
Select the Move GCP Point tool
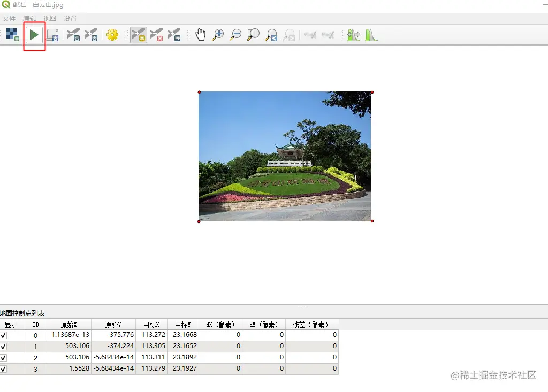174,35
